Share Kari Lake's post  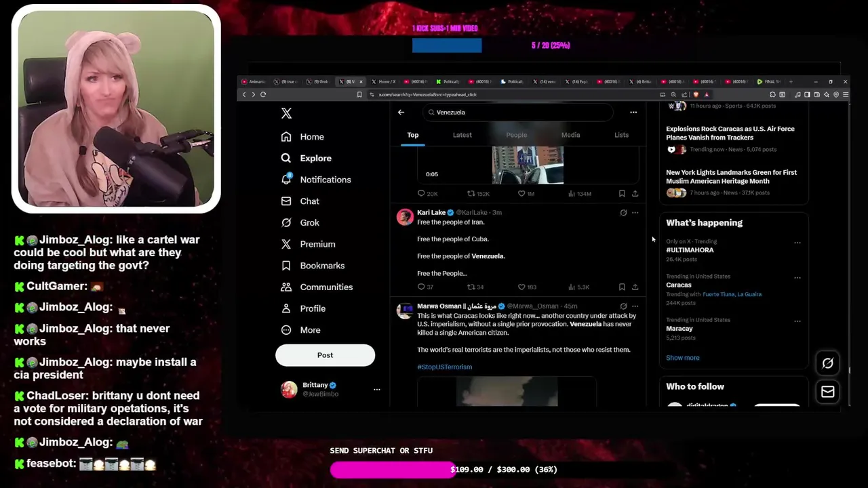(x=635, y=287)
